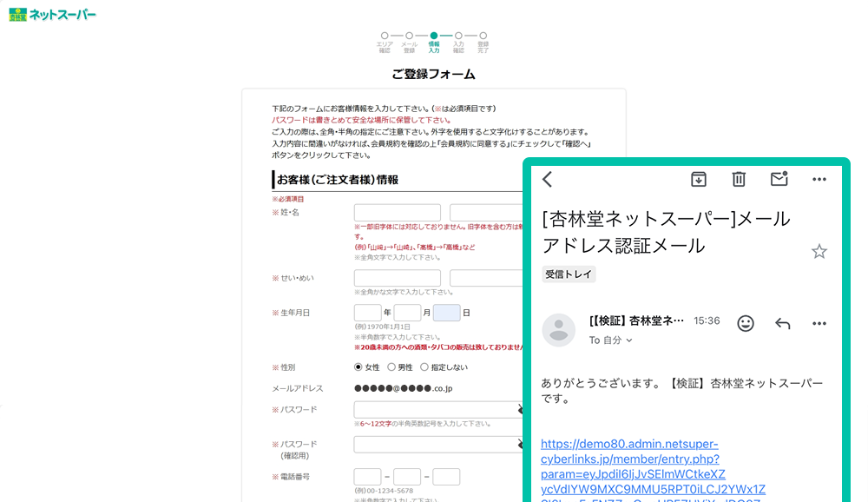Select the 女性 gender option

(358, 367)
